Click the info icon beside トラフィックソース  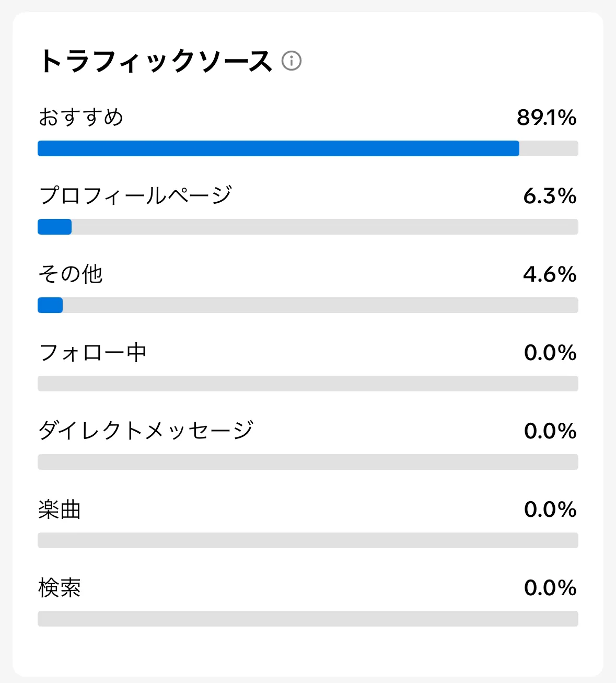(292, 61)
